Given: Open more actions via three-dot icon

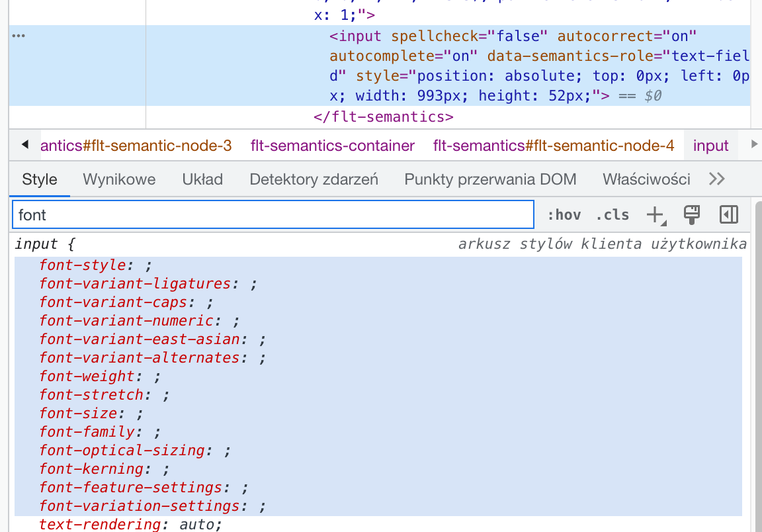Looking at the screenshot, I should tap(19, 35).
